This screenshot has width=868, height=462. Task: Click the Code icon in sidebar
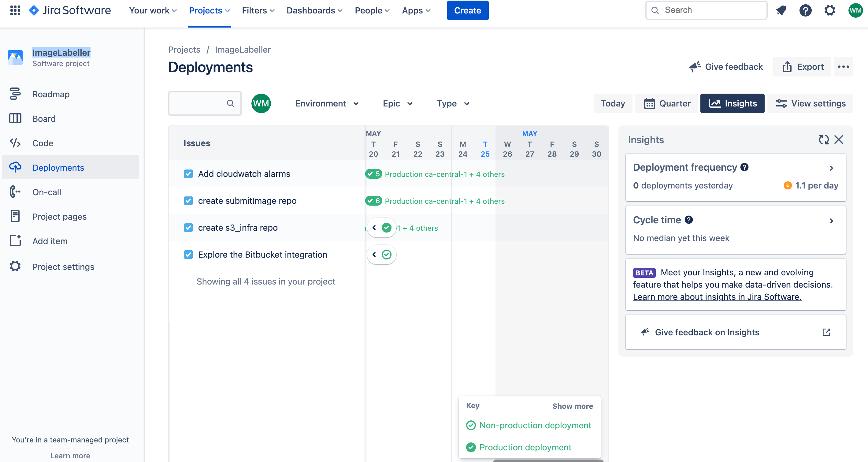point(16,143)
